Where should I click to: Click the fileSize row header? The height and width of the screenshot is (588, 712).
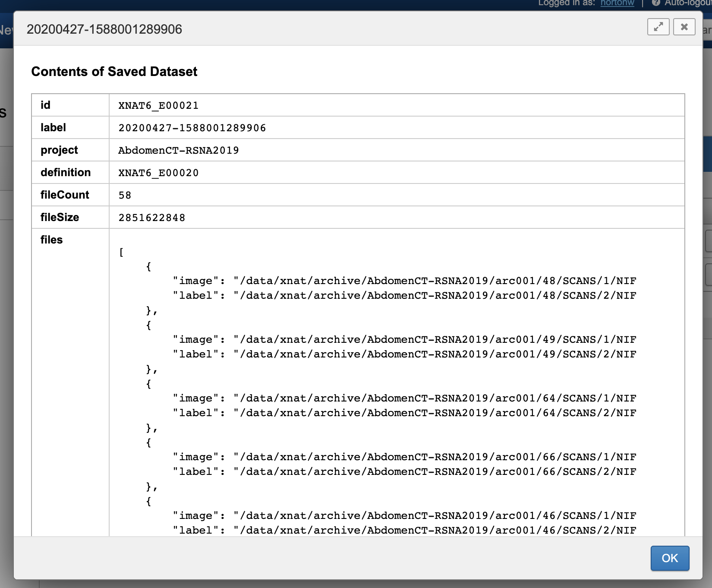(60, 217)
